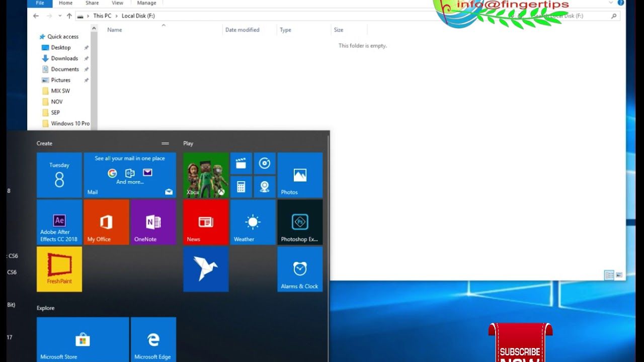Open the Photos tile
The width and height of the screenshot is (644, 362).
pos(300,175)
